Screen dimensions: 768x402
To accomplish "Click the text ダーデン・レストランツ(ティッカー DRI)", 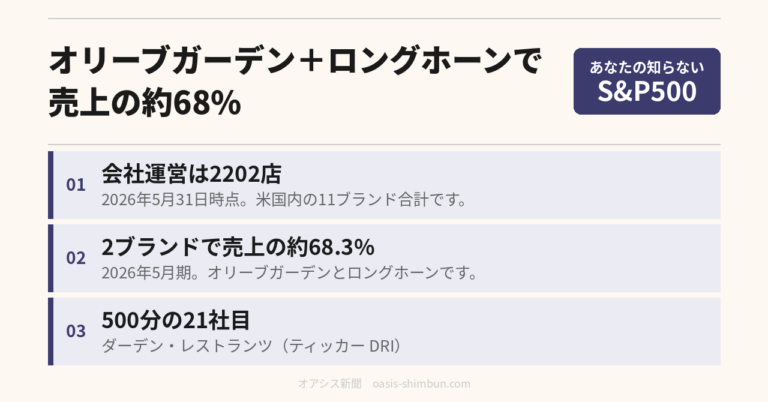I will point(251,346).
